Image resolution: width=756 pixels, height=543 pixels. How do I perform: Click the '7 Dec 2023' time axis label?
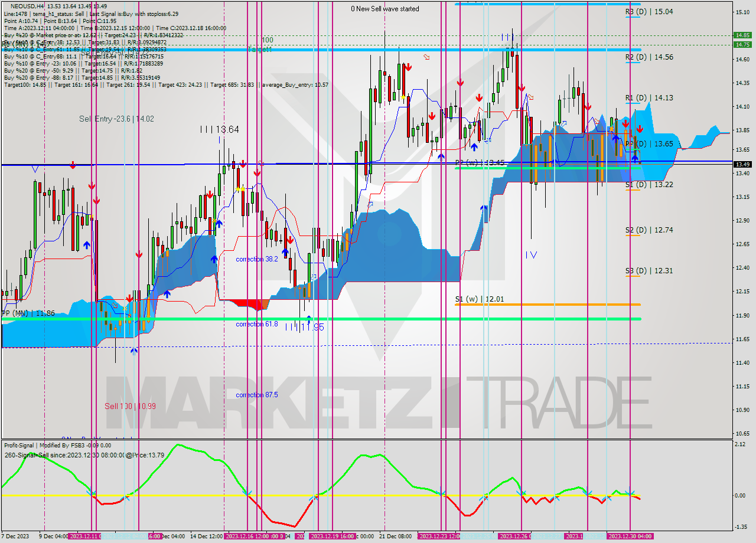(16, 537)
